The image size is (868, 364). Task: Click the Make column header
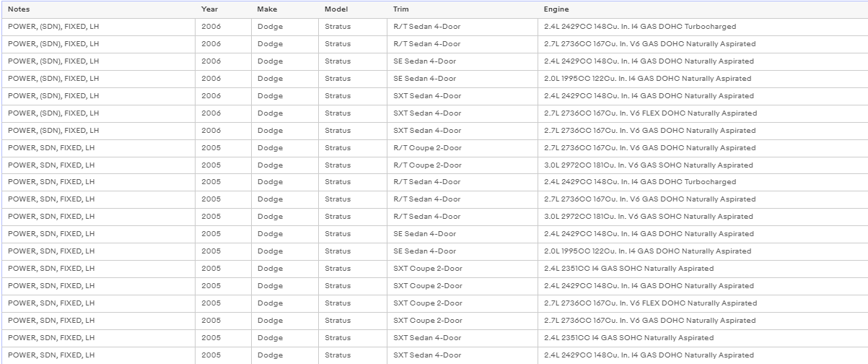(x=284, y=9)
